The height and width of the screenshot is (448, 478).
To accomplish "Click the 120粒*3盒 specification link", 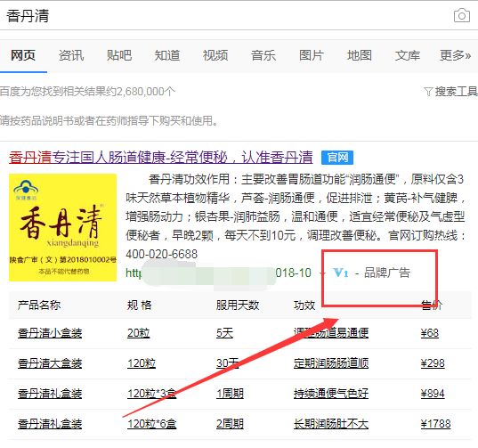I will coord(152,393).
